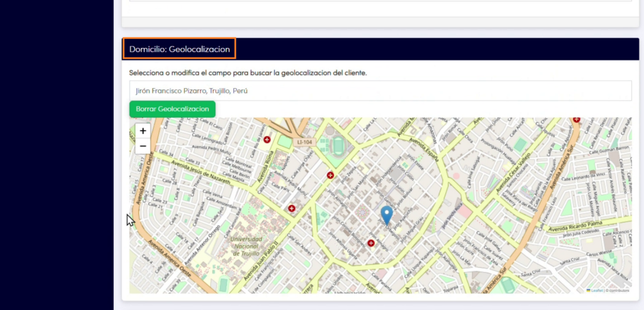Click Calle Guzman Barron label

(x=609, y=150)
